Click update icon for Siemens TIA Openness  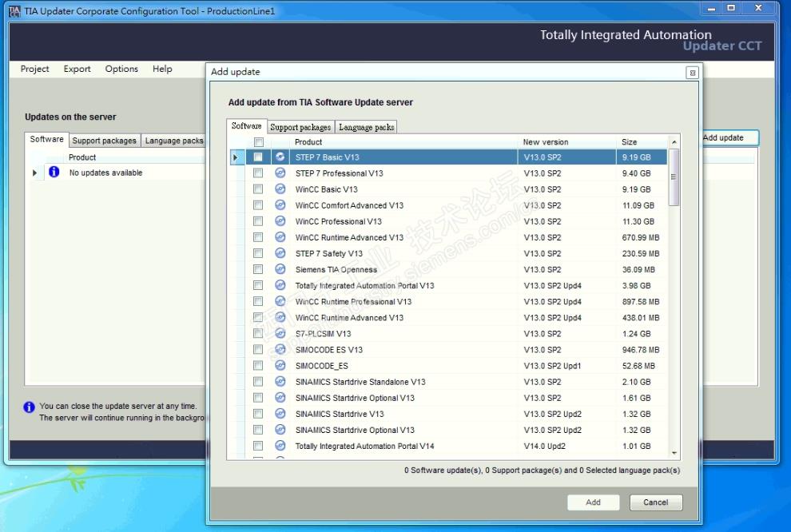pyautogui.click(x=280, y=269)
